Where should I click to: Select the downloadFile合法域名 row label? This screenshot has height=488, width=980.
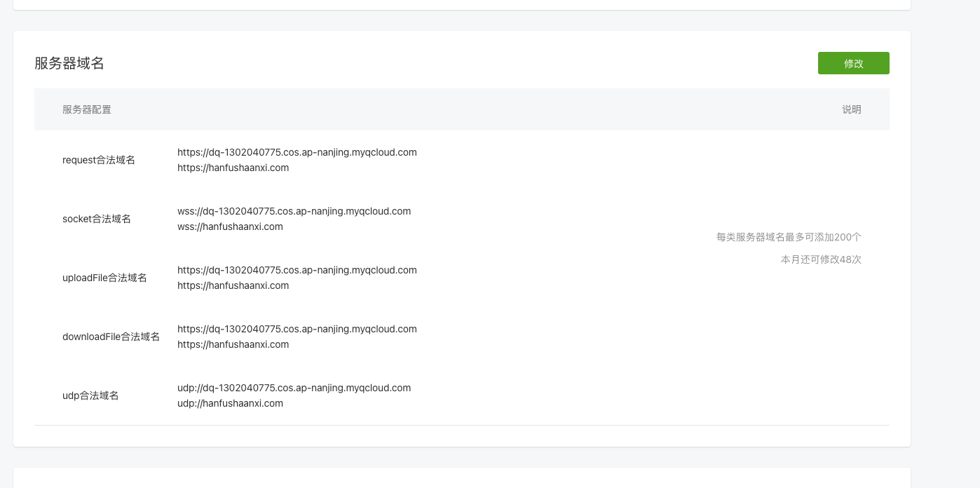coord(111,337)
